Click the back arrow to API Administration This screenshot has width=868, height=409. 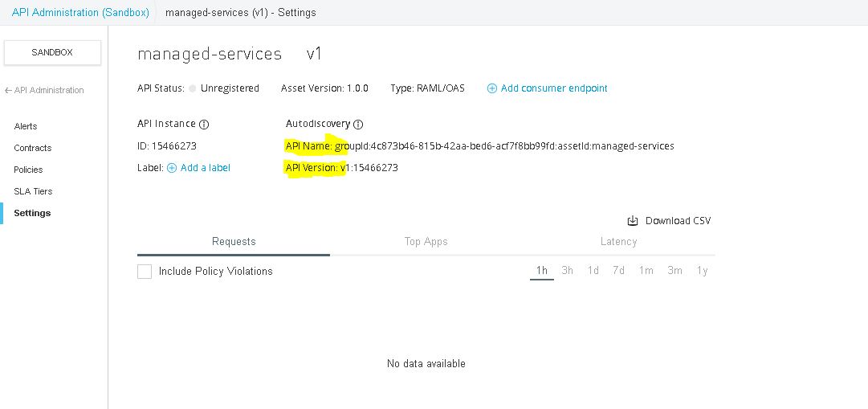tap(8, 91)
